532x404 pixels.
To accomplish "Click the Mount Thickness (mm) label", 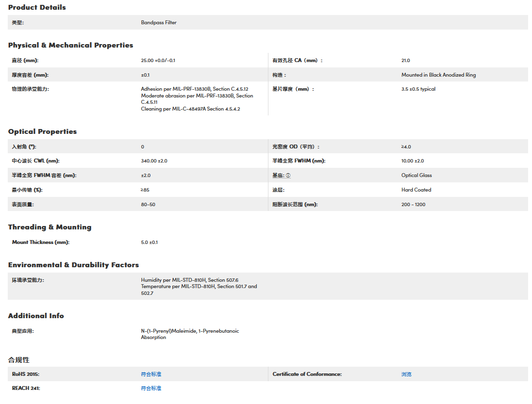I will [41, 242].
